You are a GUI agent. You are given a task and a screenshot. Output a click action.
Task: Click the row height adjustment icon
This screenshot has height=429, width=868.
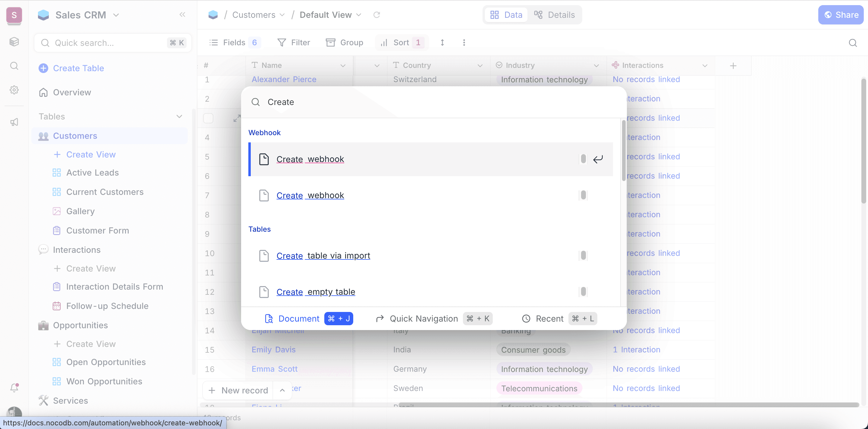442,43
